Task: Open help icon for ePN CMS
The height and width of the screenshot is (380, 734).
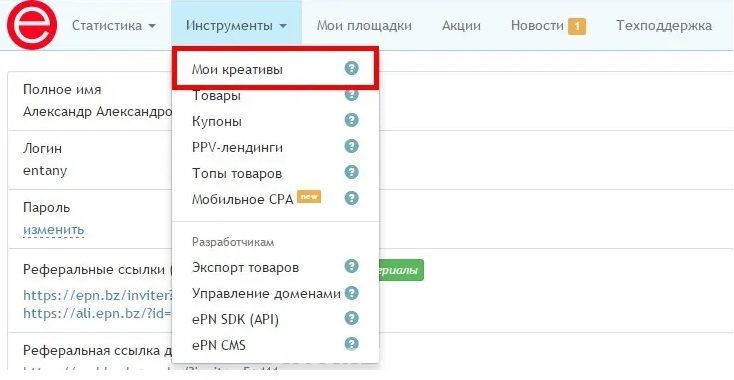Action: [x=352, y=345]
